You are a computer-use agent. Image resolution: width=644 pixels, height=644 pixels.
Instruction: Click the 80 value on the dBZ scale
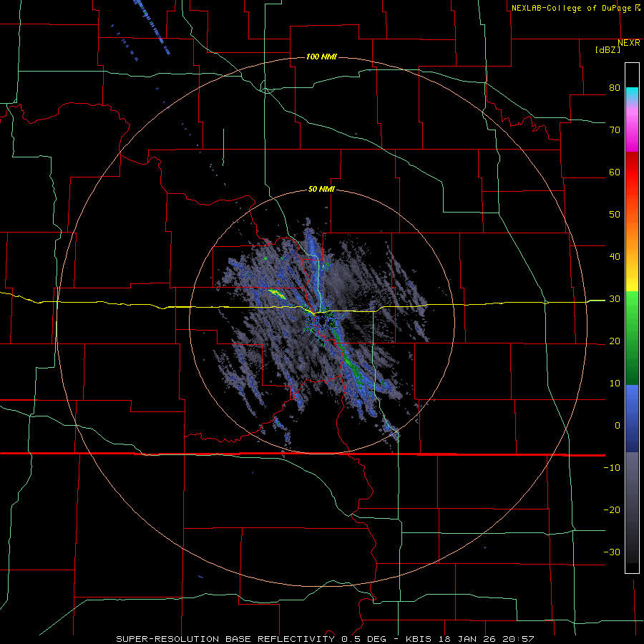(615, 88)
